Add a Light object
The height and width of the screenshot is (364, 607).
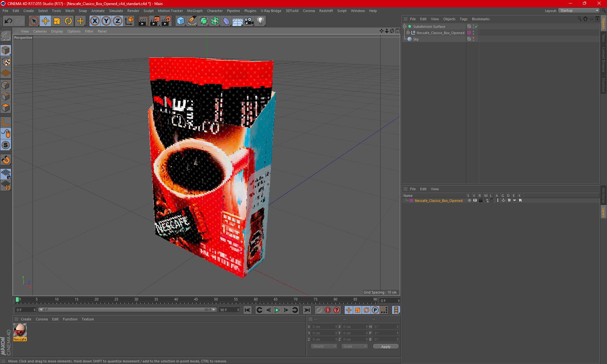point(261,21)
